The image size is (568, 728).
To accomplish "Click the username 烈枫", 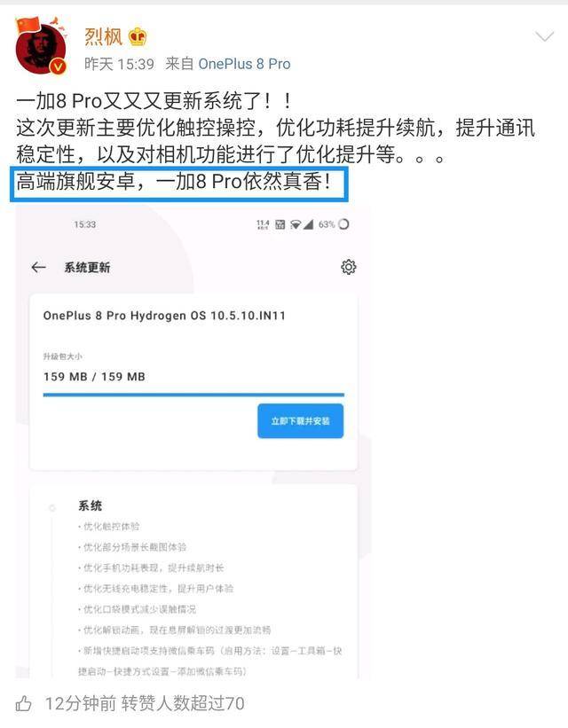I will [x=103, y=36].
